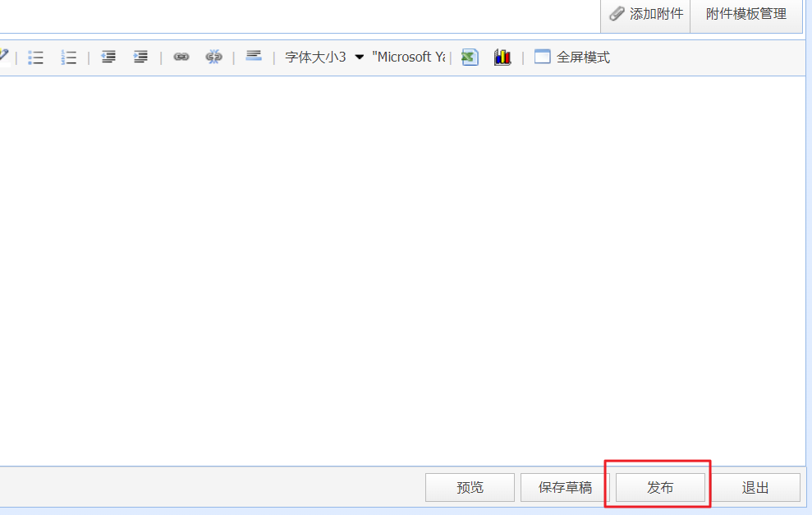Insert a bulleted list

[x=36, y=57]
